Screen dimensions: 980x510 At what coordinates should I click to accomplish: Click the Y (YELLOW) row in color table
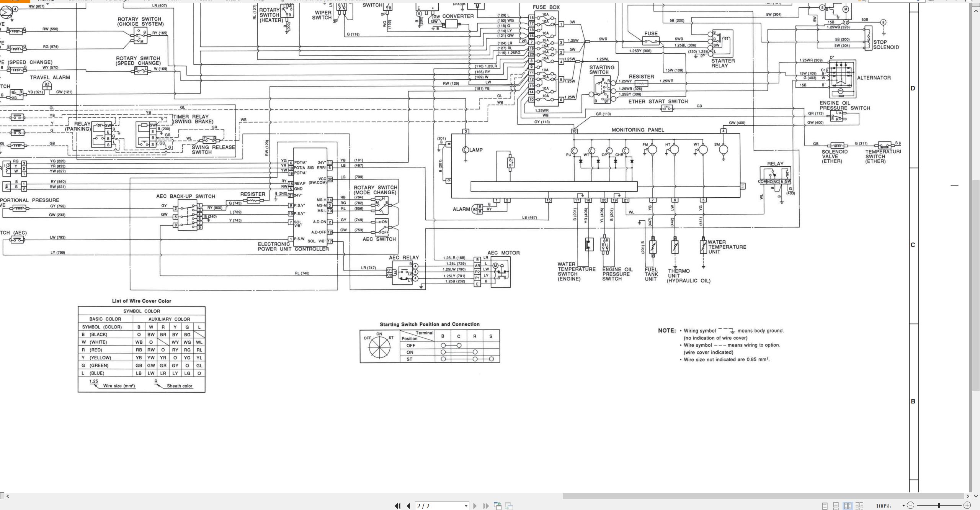142,357
